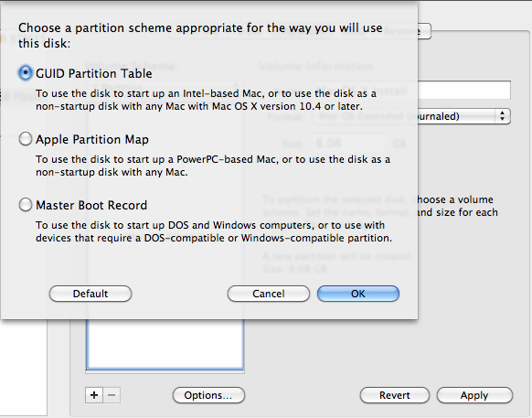
Task: Click the Apply button
Action: coord(474,395)
